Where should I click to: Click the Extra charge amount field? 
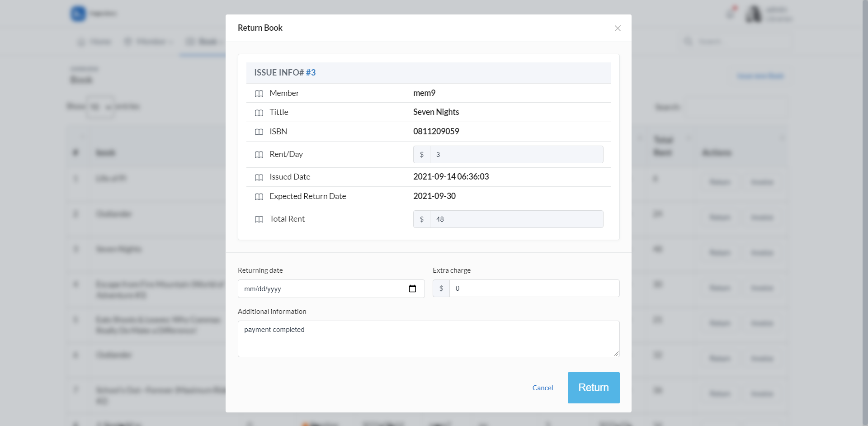click(x=534, y=288)
